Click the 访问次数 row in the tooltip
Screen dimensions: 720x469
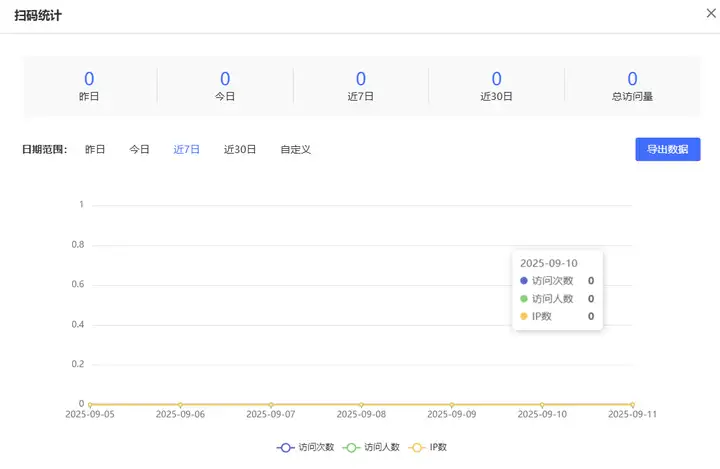(x=557, y=281)
